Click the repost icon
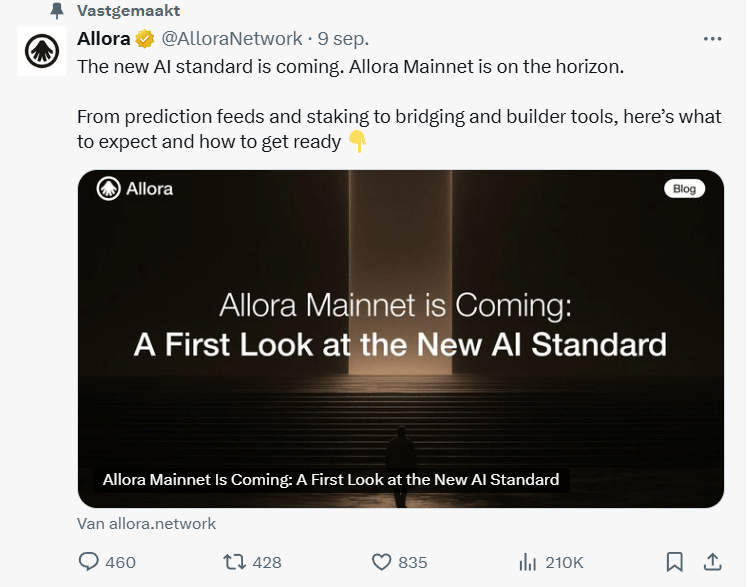 (x=235, y=562)
